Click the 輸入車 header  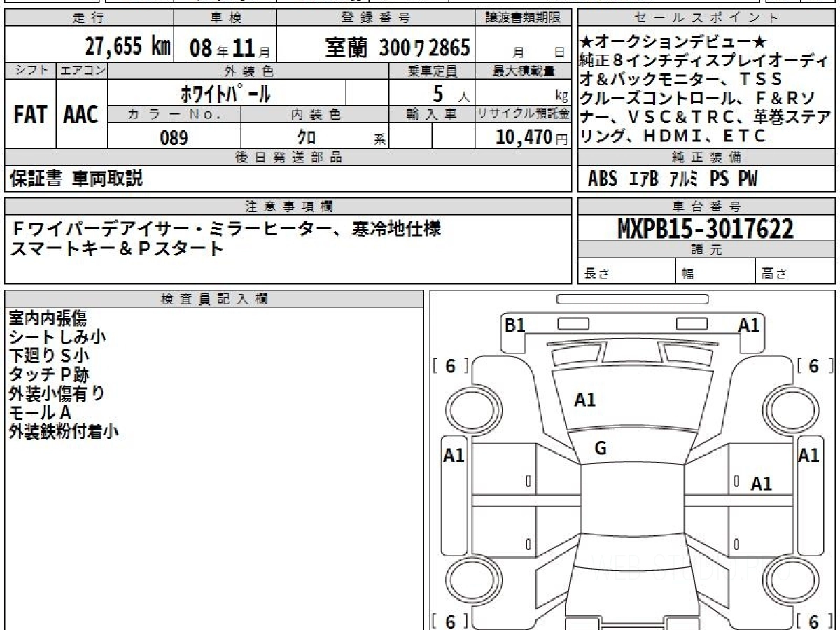click(432, 114)
